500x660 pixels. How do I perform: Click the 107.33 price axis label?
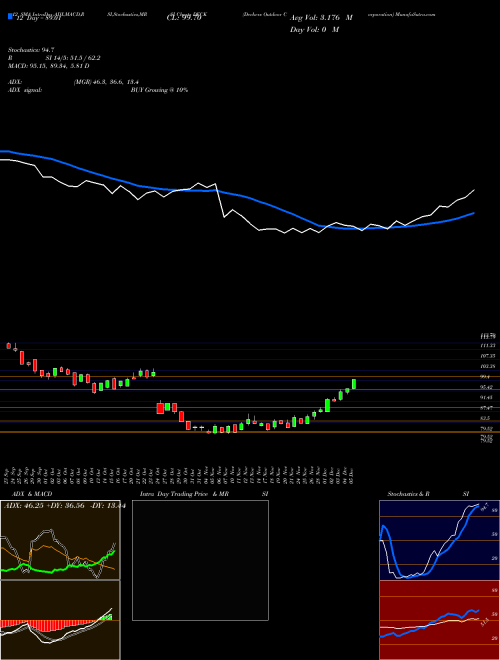(x=487, y=356)
